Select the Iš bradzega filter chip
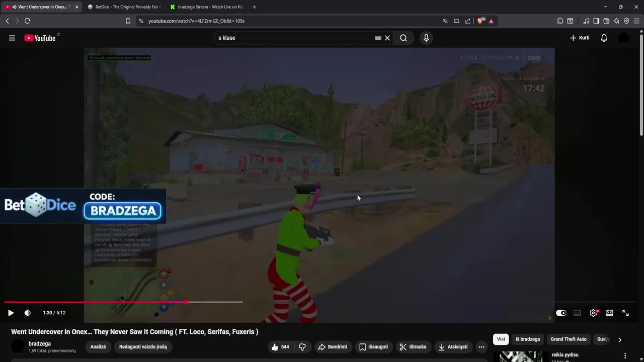Screen dimensions: 644x362 527,339
